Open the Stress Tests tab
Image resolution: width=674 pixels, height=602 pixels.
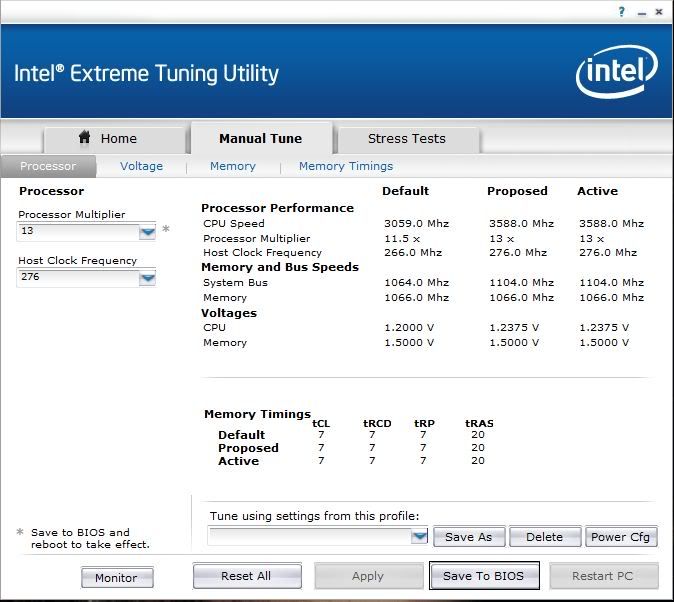point(407,139)
